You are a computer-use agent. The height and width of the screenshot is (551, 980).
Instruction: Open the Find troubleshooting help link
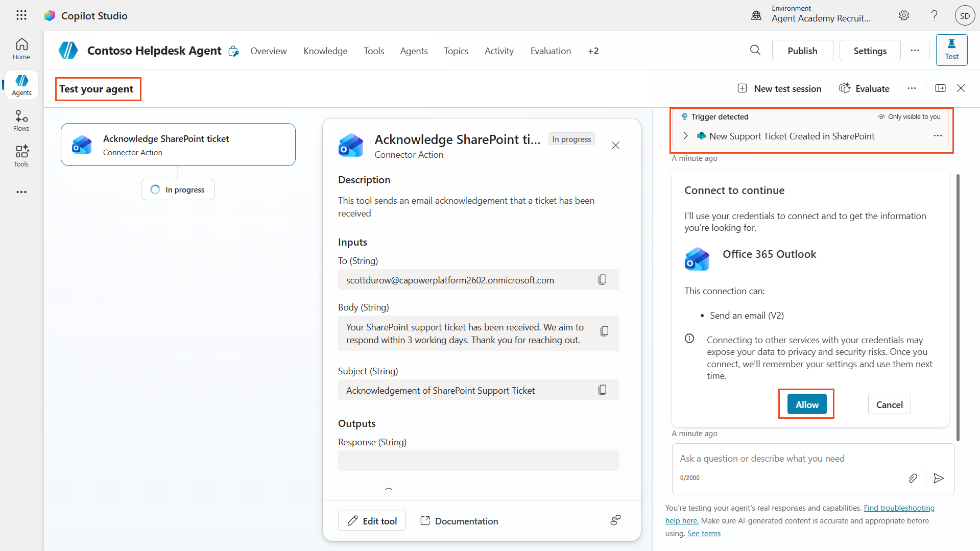coord(898,508)
